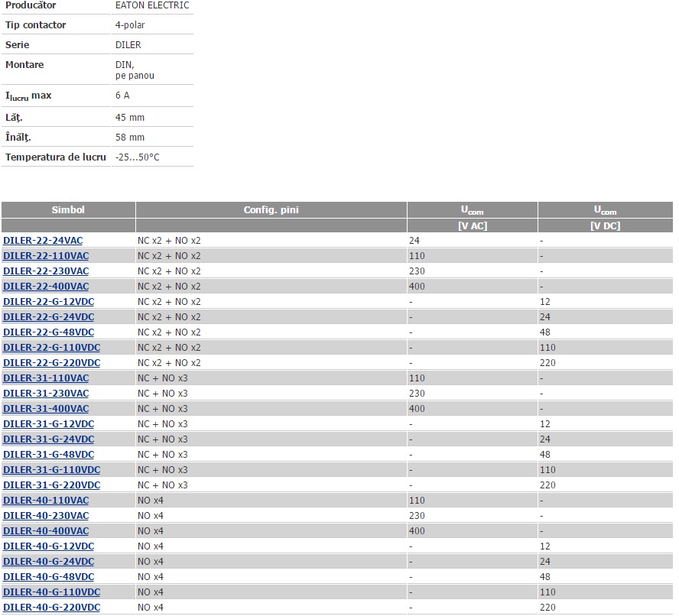679x616 pixels.
Task: Open the DILER-40-G-12VDC product link
Action: click(x=48, y=546)
